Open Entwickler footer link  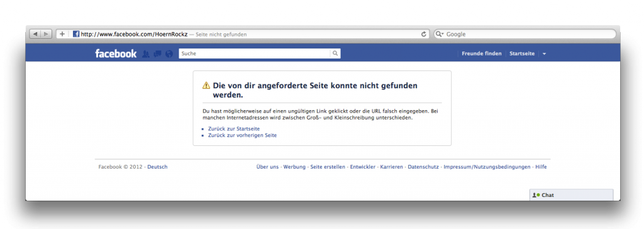[x=363, y=167]
